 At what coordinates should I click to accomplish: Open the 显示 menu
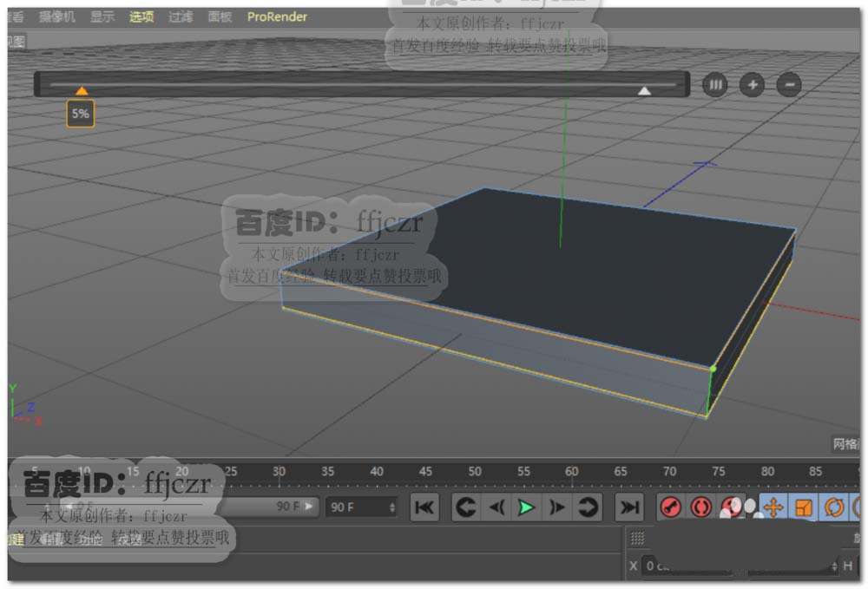click(102, 16)
